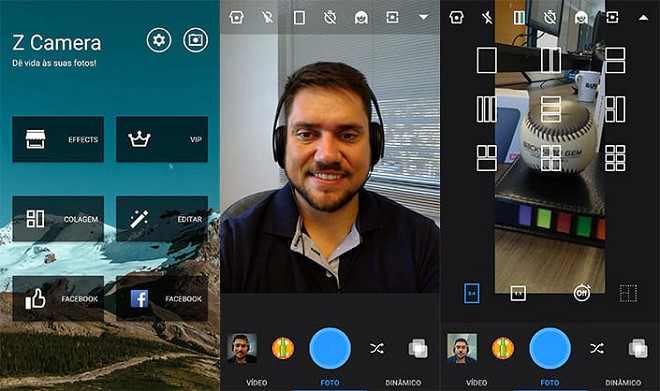This screenshot has width=660, height=391.
Task: Select the four-frame 2x2 grid layout
Action: click(x=551, y=158)
